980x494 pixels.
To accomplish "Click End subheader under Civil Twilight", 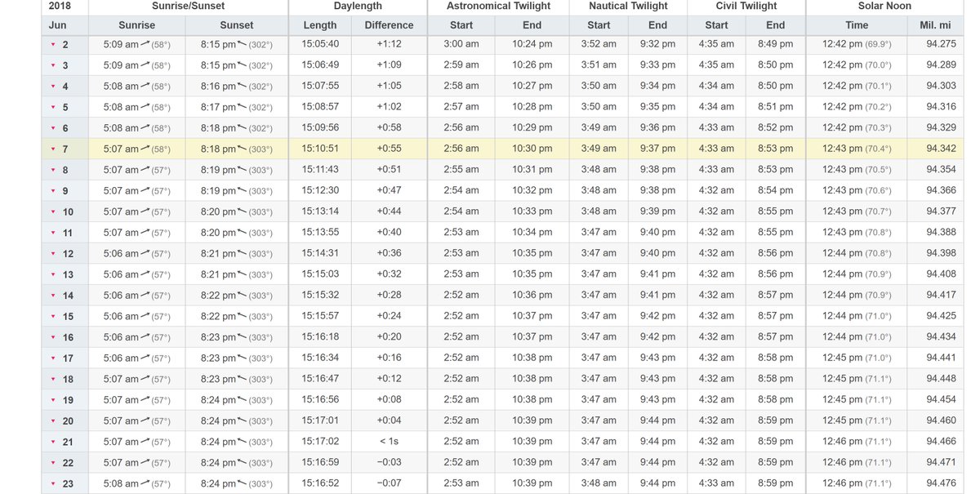I will [x=775, y=25].
